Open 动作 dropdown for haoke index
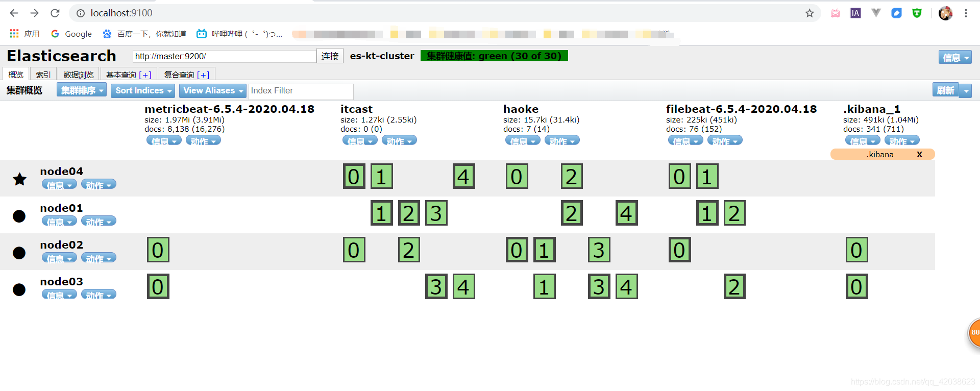This screenshot has height=391, width=980. [x=562, y=140]
